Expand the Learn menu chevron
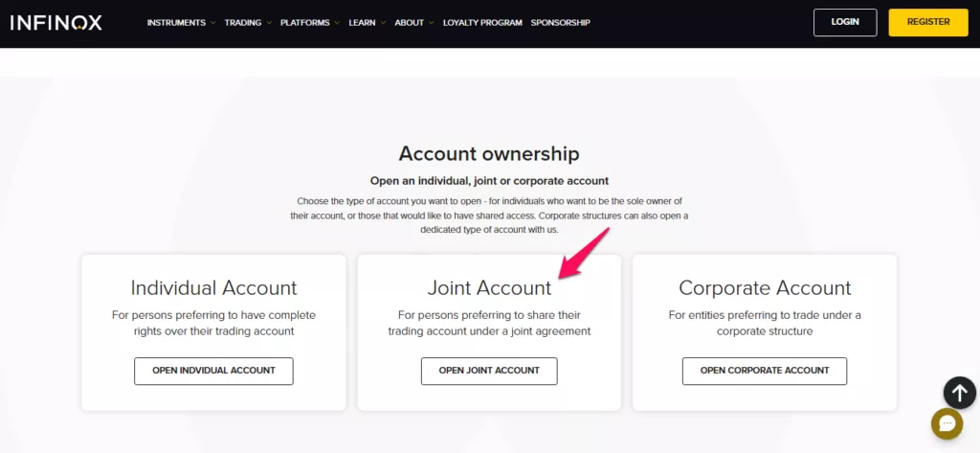980x453 pixels. point(383,23)
